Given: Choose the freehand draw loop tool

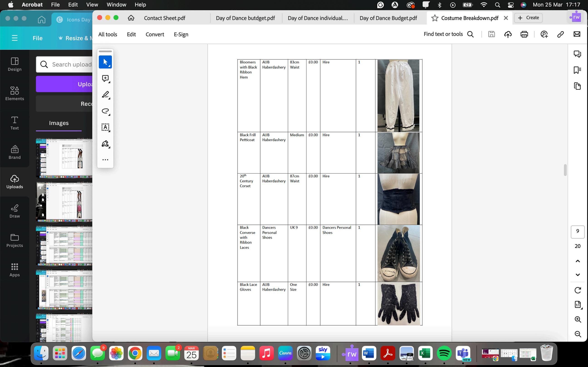Looking at the screenshot, I should [x=105, y=111].
